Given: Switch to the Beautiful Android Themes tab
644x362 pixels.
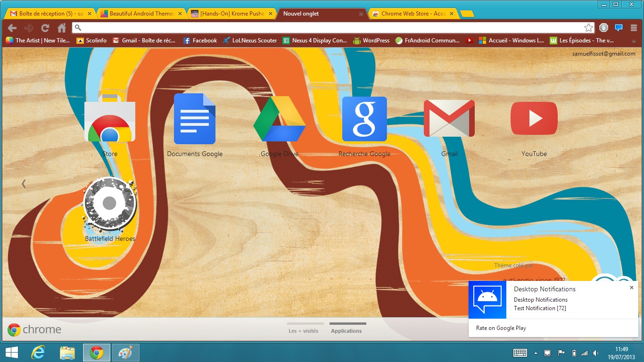Looking at the screenshot, I should coord(141,14).
